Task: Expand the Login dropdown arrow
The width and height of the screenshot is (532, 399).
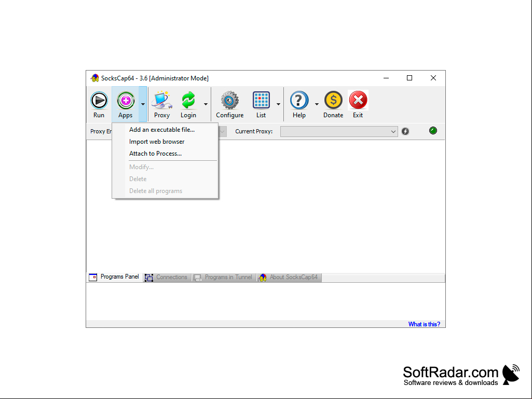Action: [x=206, y=104]
